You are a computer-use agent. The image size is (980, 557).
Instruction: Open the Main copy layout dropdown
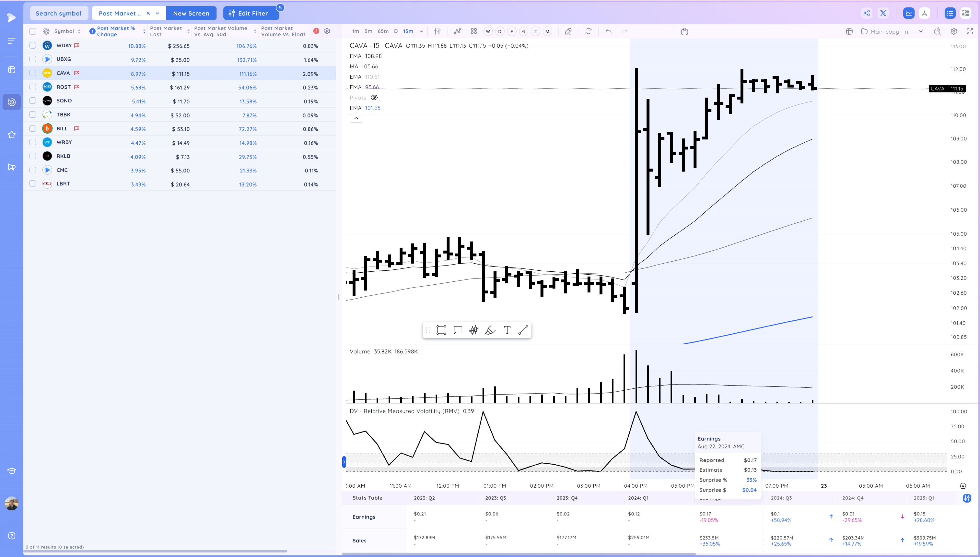921,31
